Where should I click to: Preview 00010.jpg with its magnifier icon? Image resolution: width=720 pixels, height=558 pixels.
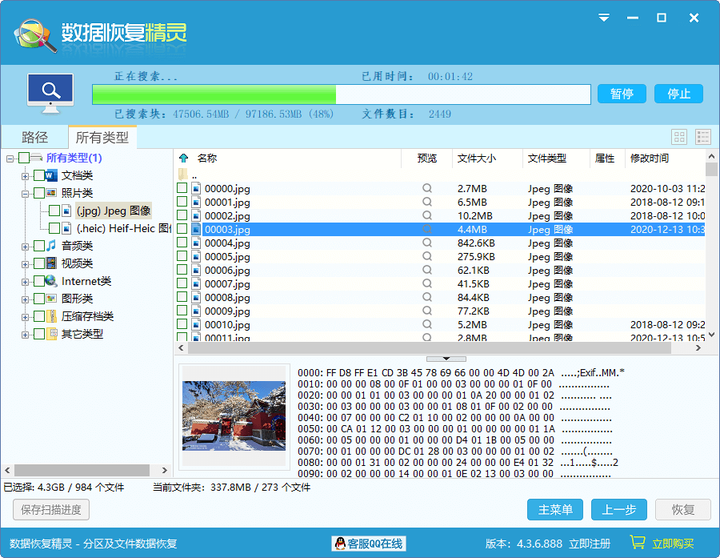[x=427, y=324]
